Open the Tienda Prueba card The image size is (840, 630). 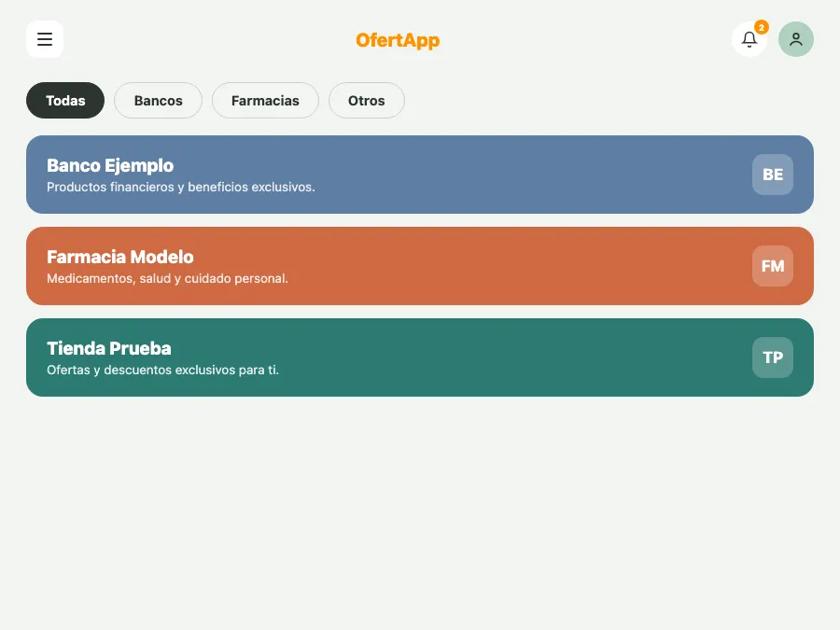[x=420, y=357]
